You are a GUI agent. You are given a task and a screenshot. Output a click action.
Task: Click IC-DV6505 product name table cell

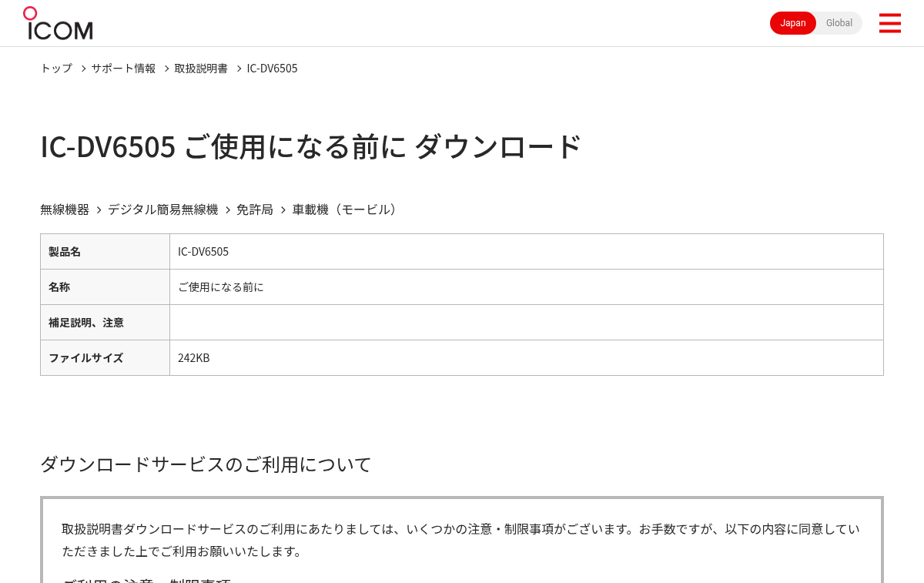click(527, 252)
